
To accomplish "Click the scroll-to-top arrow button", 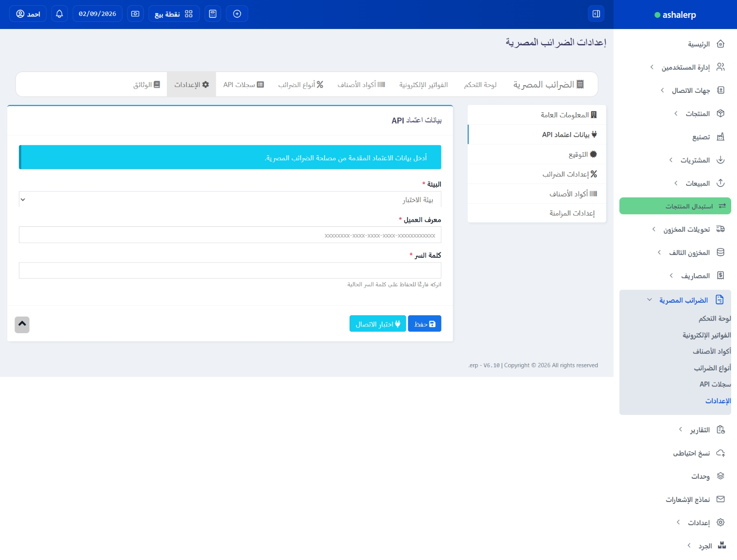I will click(x=22, y=324).
